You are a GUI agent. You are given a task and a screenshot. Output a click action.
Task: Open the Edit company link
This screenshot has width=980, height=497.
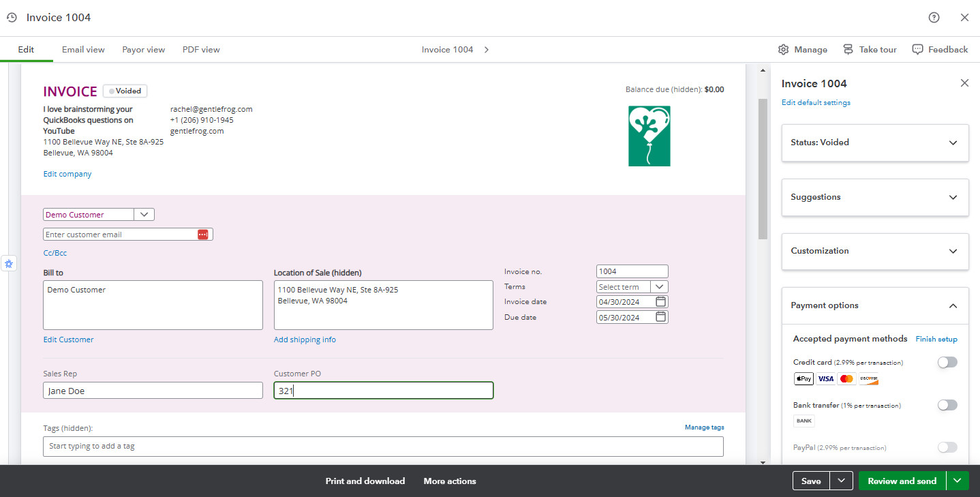[67, 174]
